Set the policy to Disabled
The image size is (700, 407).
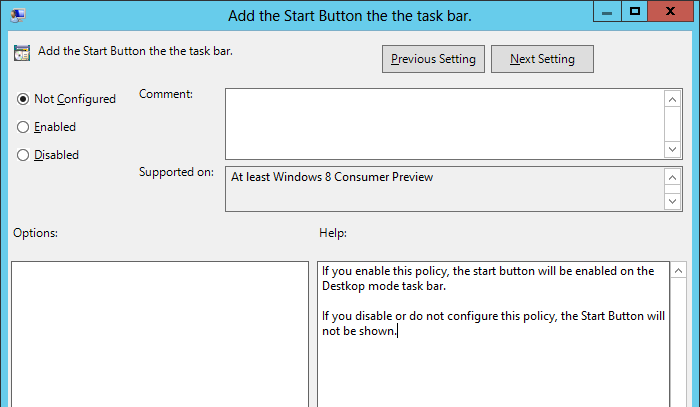23,155
